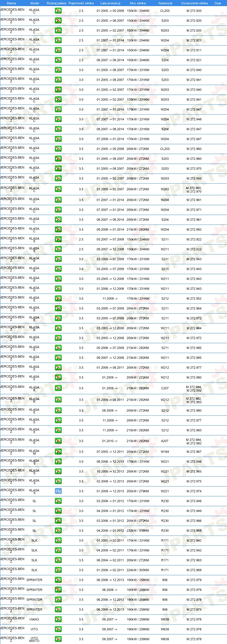Click the date 01.2010 -> in the A207 row
Screen dimensions: 227x644
coord(110,441)
